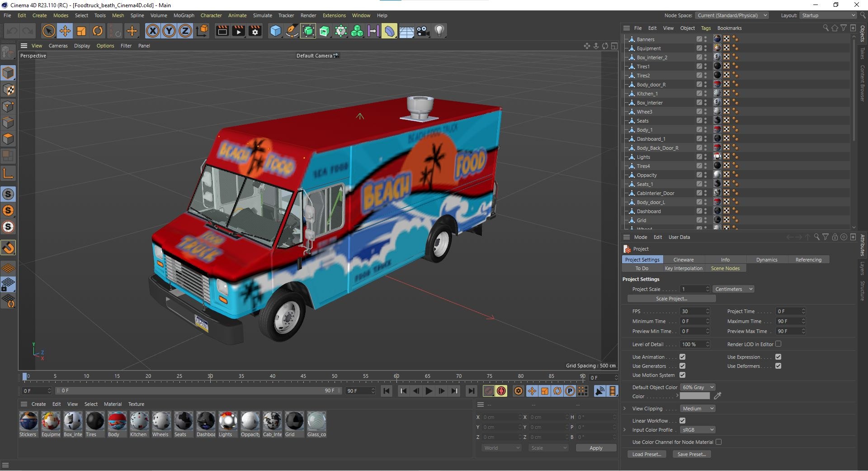This screenshot has width=868, height=471.
Task: Uncheck the Use Generators checkbox
Action: coord(683,366)
